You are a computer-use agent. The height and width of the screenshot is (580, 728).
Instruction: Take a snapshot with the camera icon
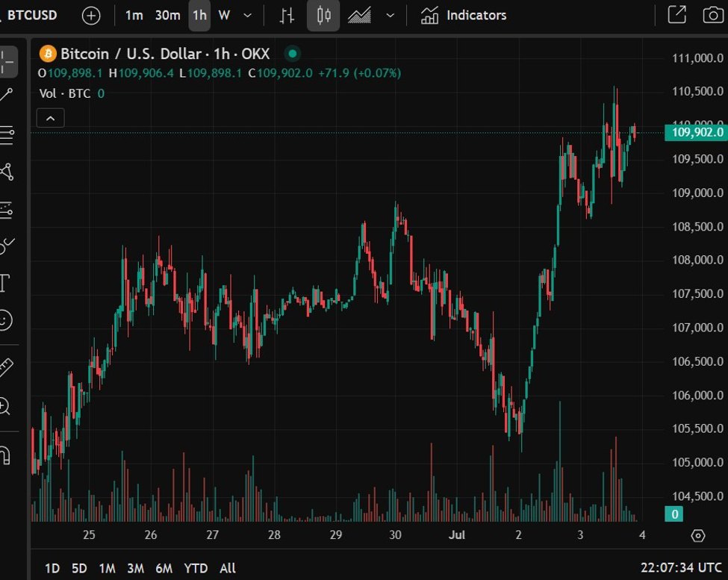click(x=712, y=15)
